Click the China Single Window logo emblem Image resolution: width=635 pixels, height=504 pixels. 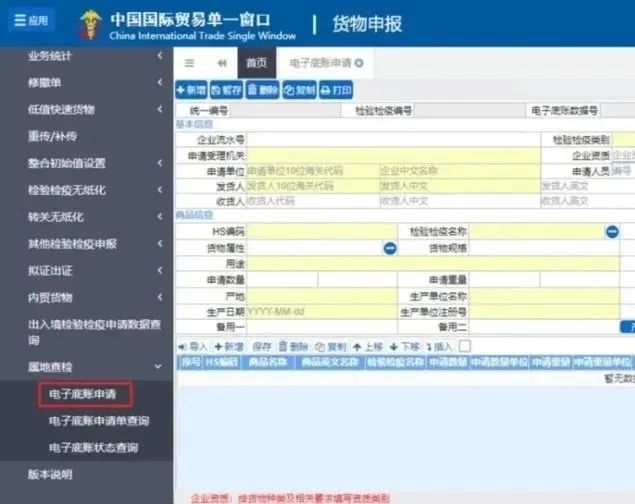(90, 25)
